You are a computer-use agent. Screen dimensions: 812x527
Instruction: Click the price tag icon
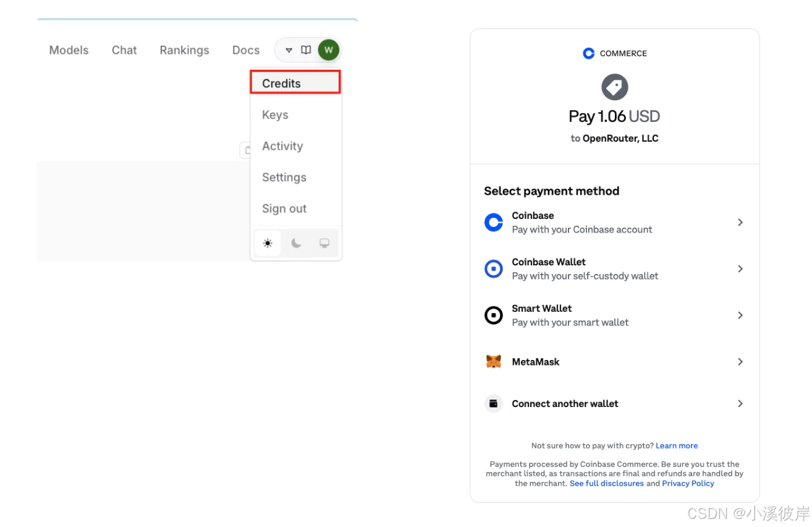[x=615, y=87]
